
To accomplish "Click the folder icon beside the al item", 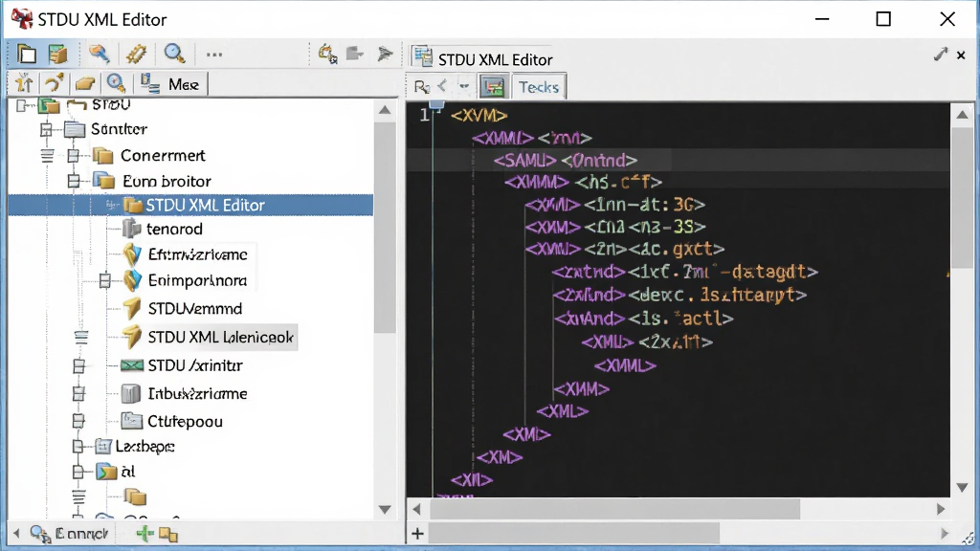I will [106, 472].
